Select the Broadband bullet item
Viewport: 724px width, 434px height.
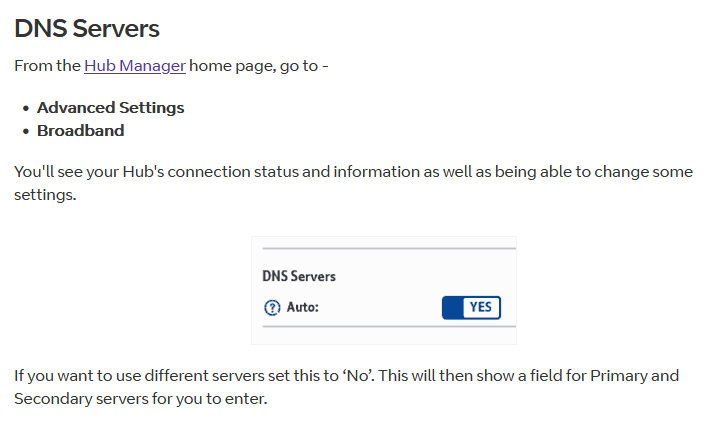80,131
